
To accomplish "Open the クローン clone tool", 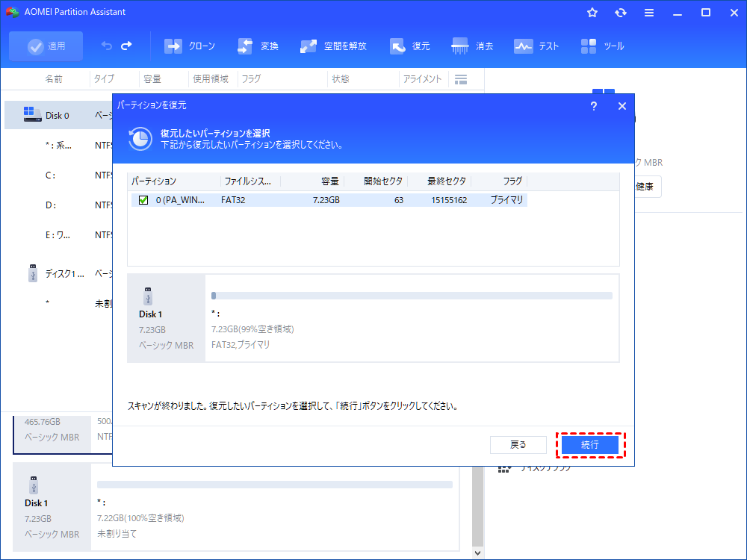I will click(190, 46).
